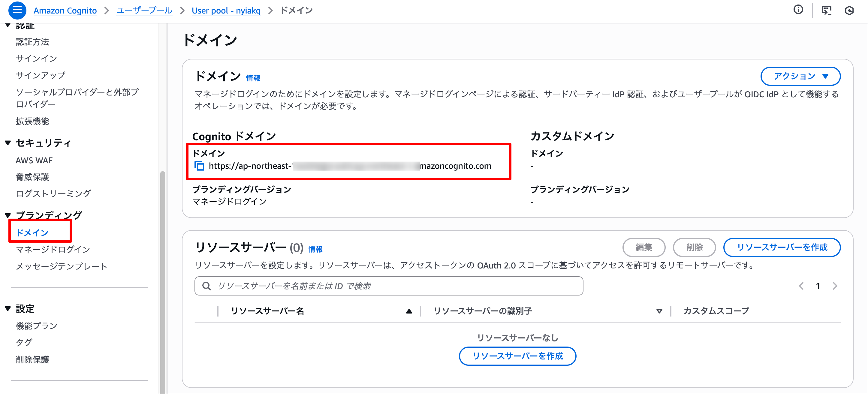Image resolution: width=868 pixels, height=394 pixels.
Task: Sort by resource server name ascending arrow
Action: tap(409, 311)
